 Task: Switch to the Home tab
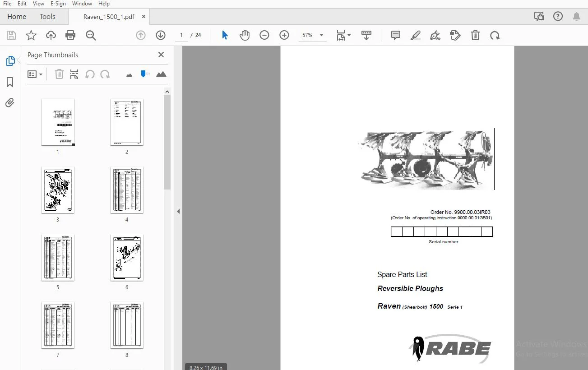(17, 17)
